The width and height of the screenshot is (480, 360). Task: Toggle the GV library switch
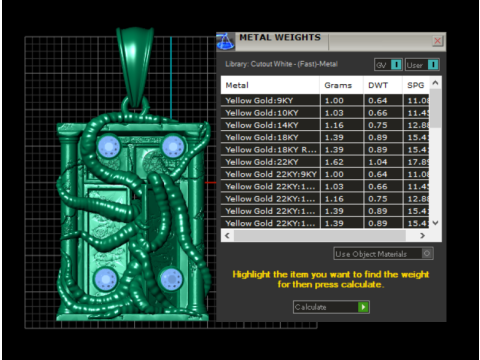pos(389,65)
